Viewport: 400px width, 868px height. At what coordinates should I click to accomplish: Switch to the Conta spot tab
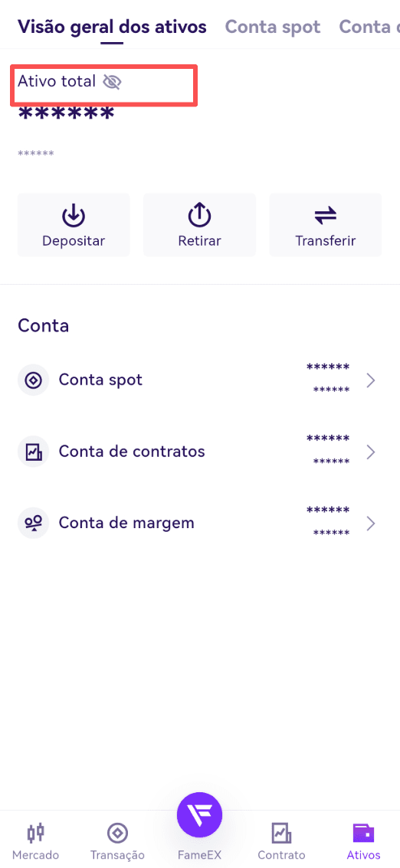(273, 27)
